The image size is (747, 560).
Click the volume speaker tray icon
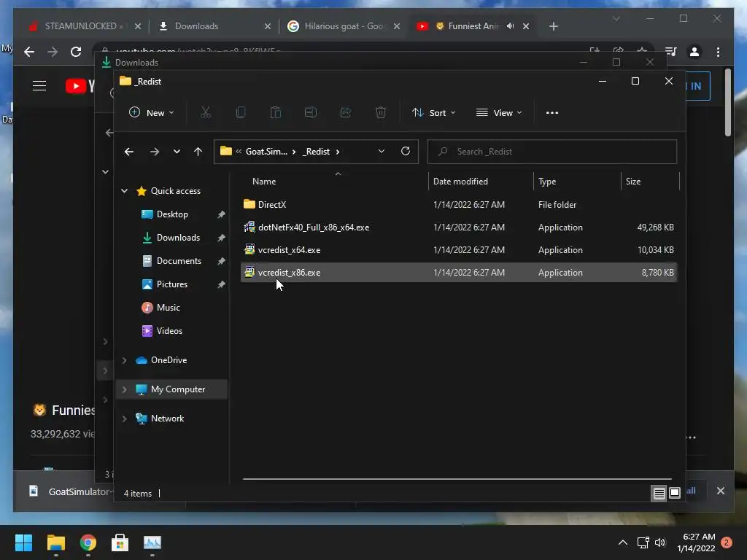click(x=659, y=542)
